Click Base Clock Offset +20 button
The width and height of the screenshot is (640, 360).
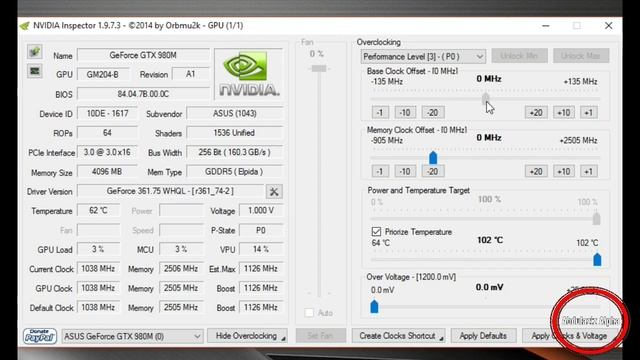pos(536,112)
